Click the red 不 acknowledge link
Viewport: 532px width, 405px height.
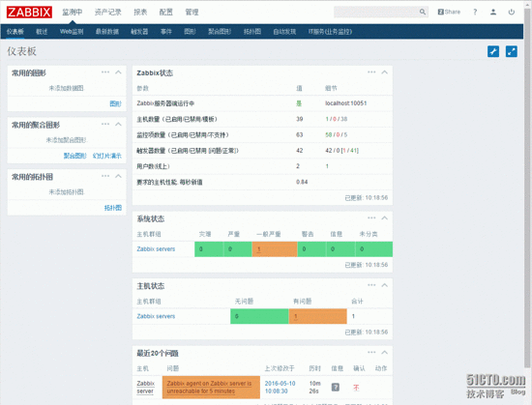(356, 388)
